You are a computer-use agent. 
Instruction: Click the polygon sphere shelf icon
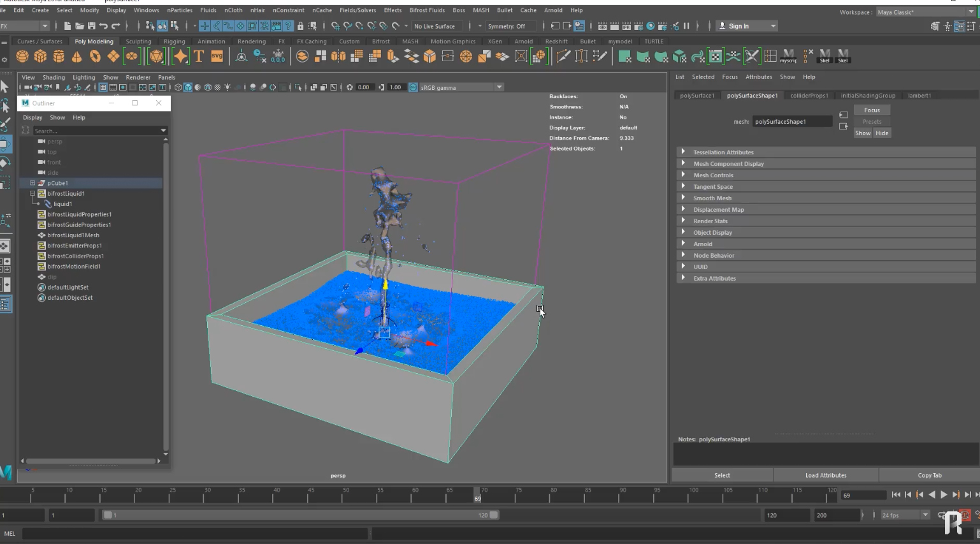coord(22,57)
